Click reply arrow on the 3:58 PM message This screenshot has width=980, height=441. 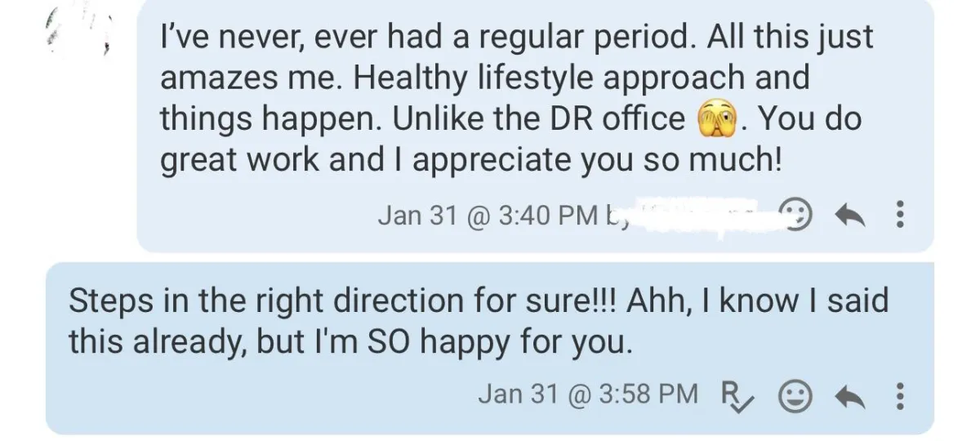(x=849, y=395)
